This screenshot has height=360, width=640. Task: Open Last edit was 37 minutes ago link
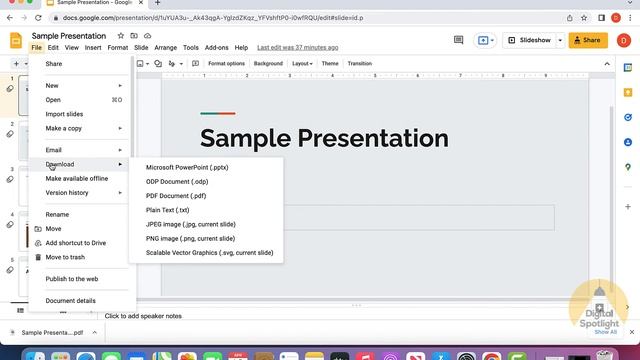298,48
